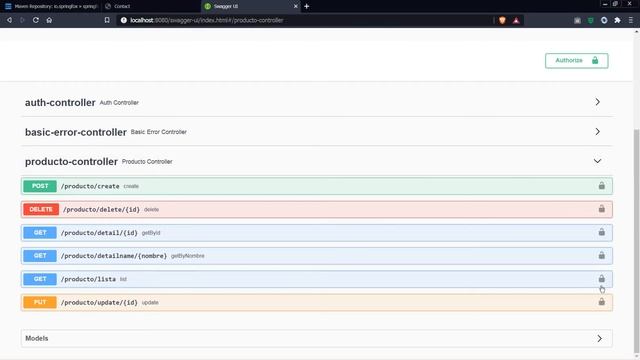Image resolution: width=640 pixels, height=360 pixels.
Task: Go back in browser history
Action: (x=9, y=20)
